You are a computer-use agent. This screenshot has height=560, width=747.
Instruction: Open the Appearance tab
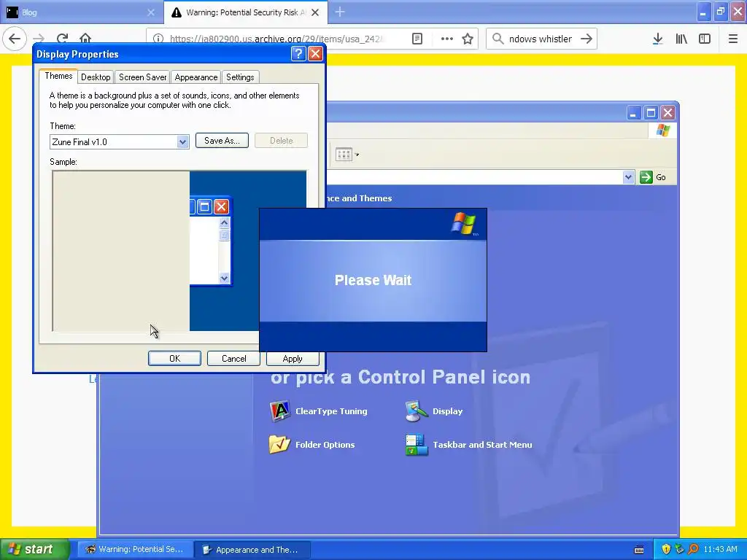[x=196, y=77]
